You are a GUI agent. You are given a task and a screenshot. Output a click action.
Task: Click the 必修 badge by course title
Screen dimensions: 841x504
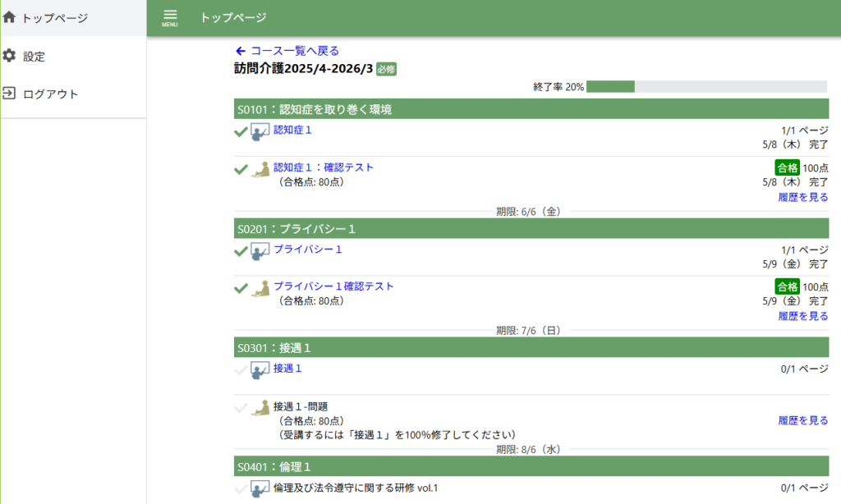[x=386, y=69]
